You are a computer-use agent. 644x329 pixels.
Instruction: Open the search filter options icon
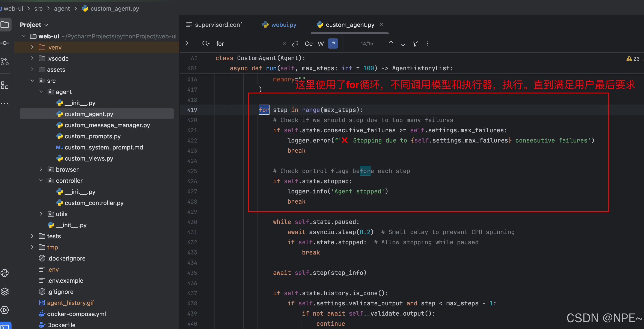[415, 43]
